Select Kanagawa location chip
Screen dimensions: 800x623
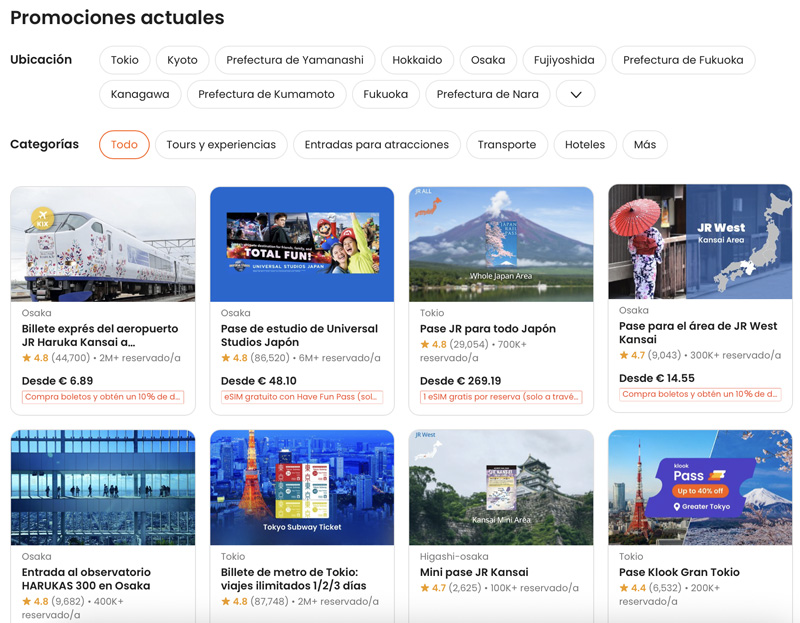[x=140, y=94]
